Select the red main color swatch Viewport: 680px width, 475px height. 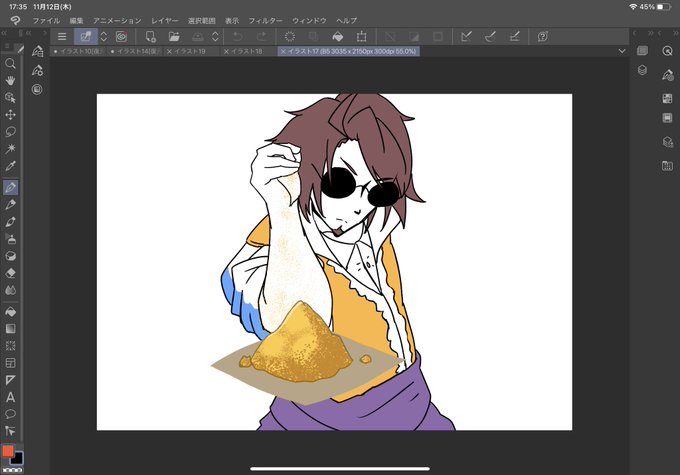(7, 451)
